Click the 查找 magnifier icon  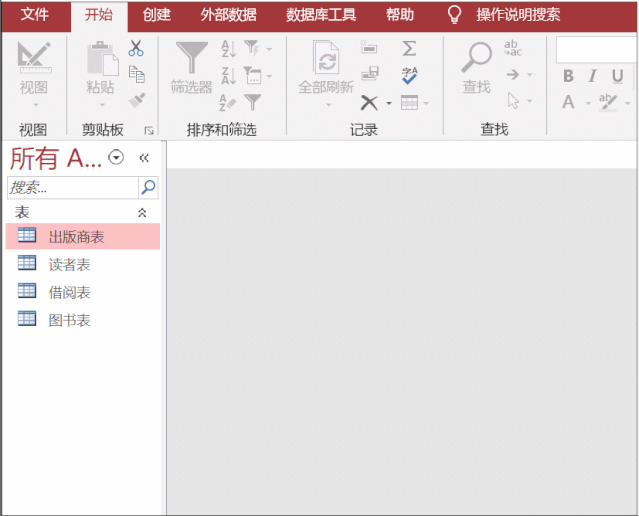click(476, 58)
